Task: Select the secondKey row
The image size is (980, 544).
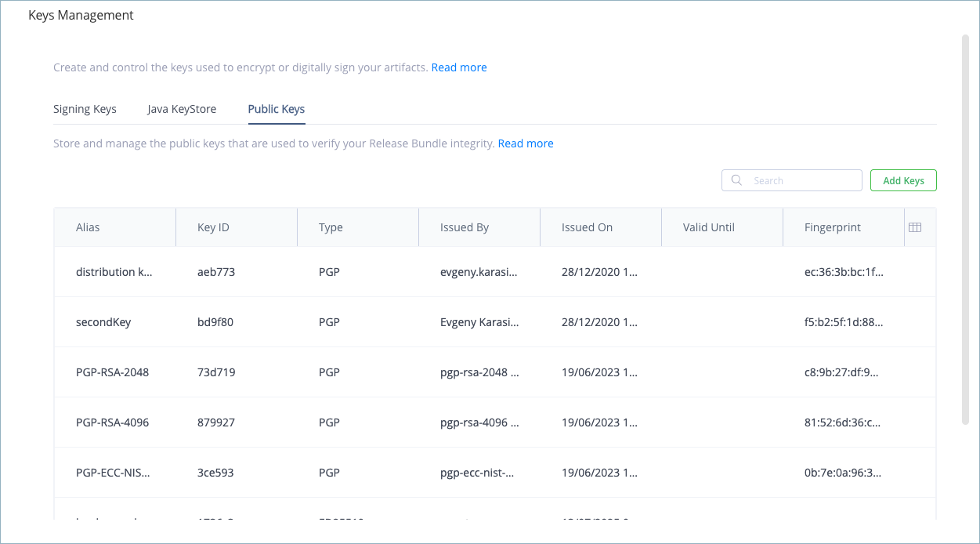Action: tap(313, 321)
